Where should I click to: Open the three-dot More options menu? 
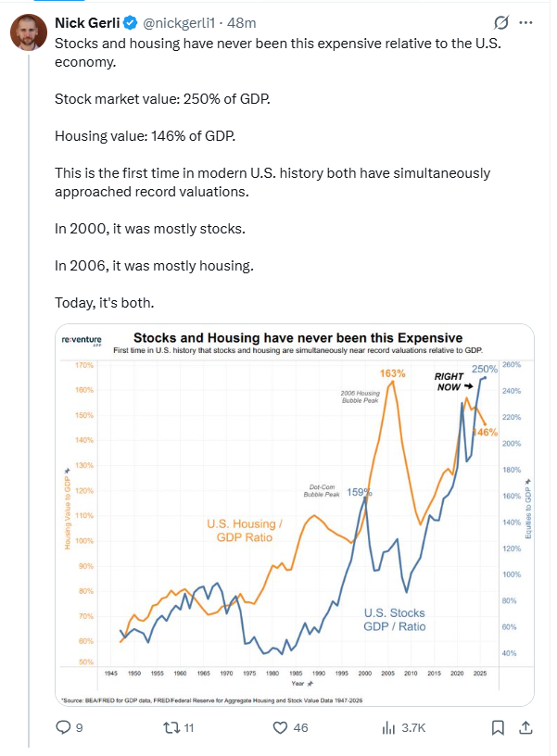click(x=525, y=22)
